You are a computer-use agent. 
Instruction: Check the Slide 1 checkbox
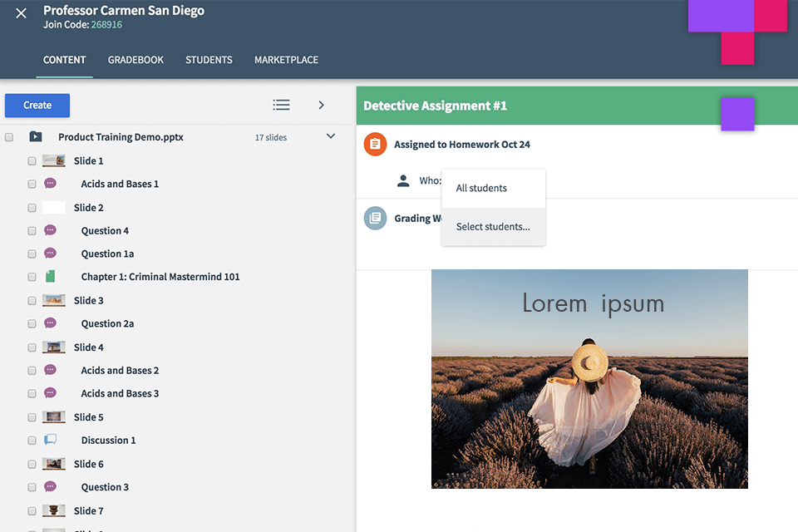click(x=32, y=161)
